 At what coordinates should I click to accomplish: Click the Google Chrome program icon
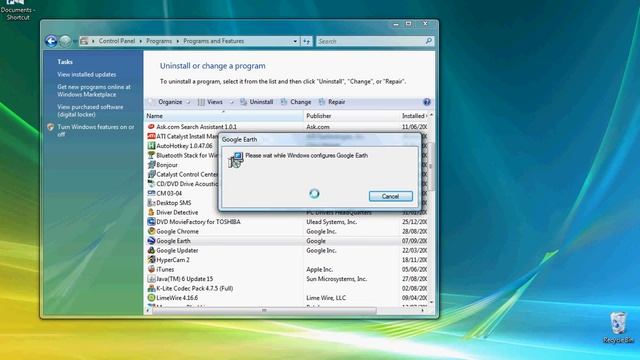pyautogui.click(x=151, y=231)
